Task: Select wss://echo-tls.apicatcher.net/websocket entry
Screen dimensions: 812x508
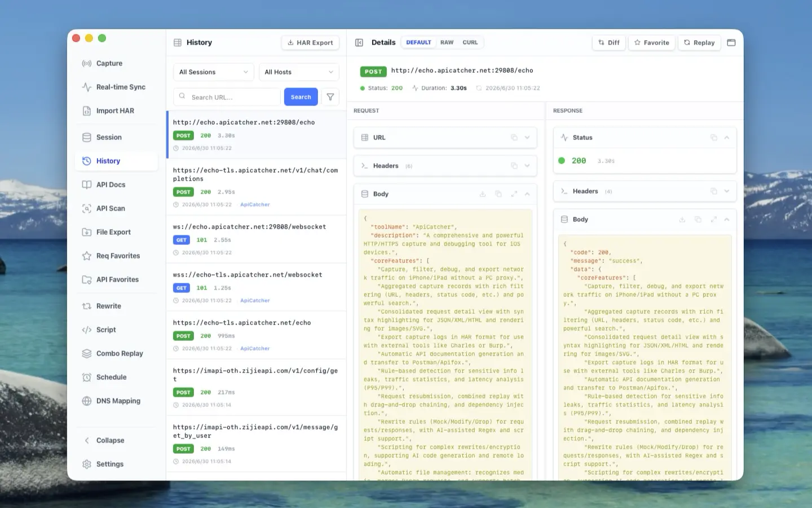Action: [x=257, y=287]
